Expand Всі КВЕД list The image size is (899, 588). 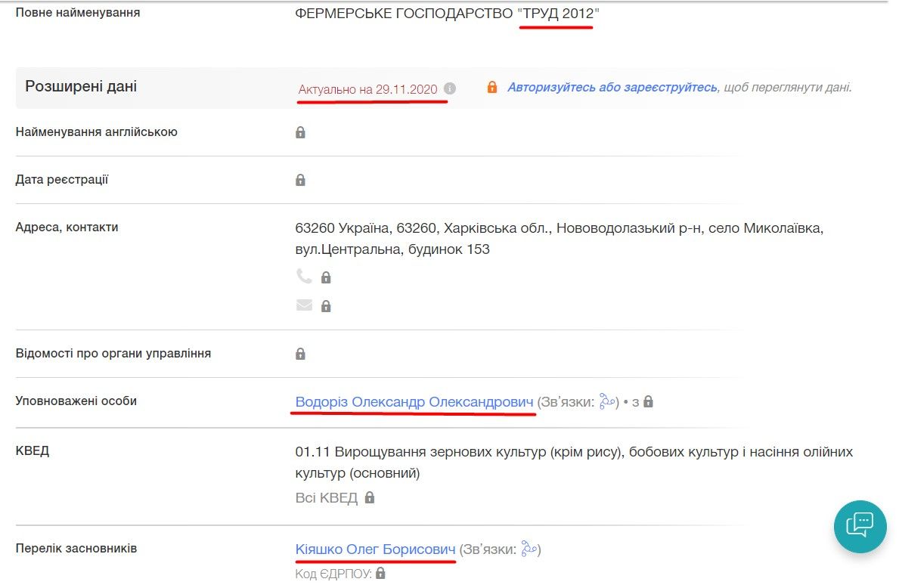(x=327, y=497)
